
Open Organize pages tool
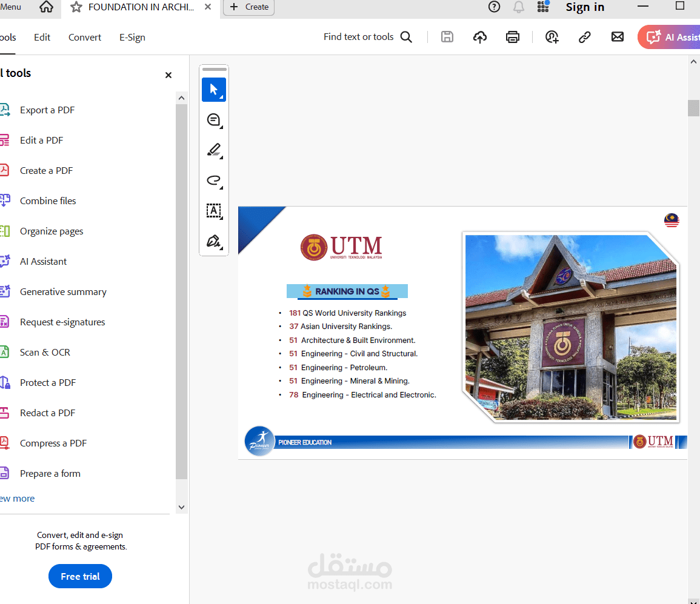click(x=52, y=231)
